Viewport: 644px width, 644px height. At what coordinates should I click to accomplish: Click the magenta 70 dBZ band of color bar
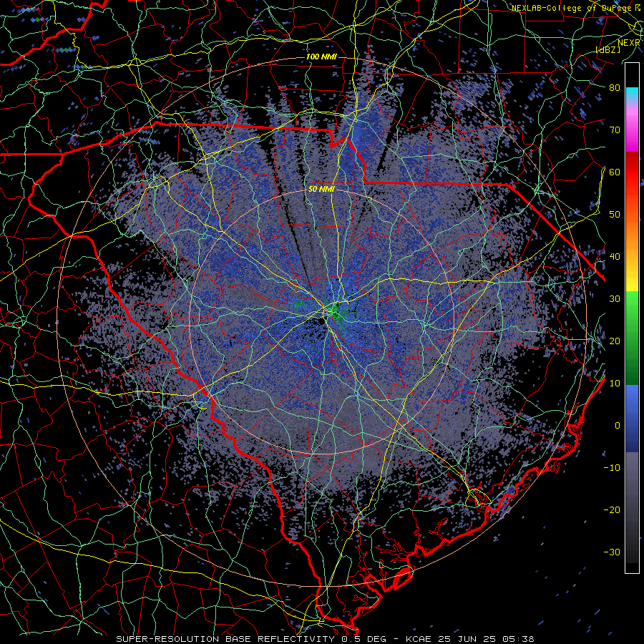(x=632, y=130)
